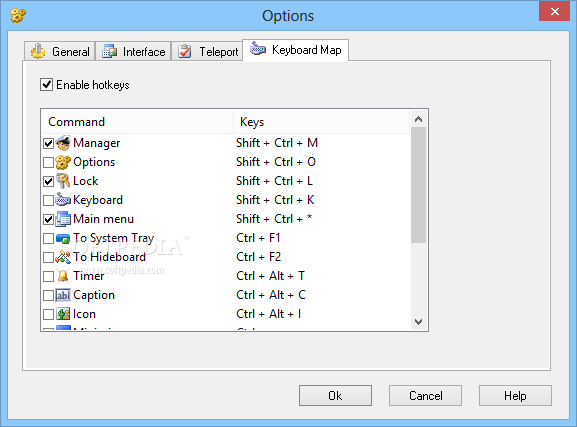Image resolution: width=577 pixels, height=427 pixels.
Task: Click the Lock keys icon
Action: click(x=63, y=181)
